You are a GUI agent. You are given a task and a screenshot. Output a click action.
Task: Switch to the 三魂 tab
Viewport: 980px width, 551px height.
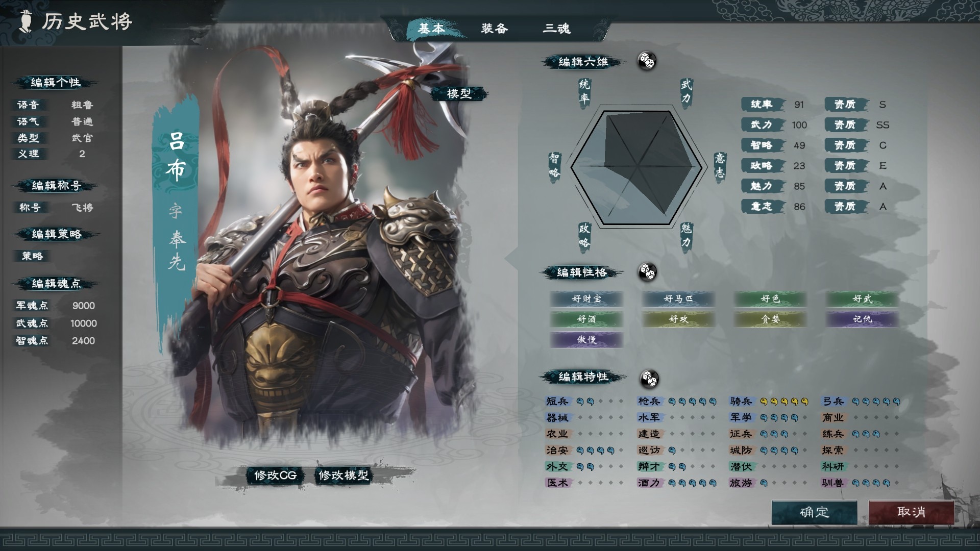pos(556,29)
